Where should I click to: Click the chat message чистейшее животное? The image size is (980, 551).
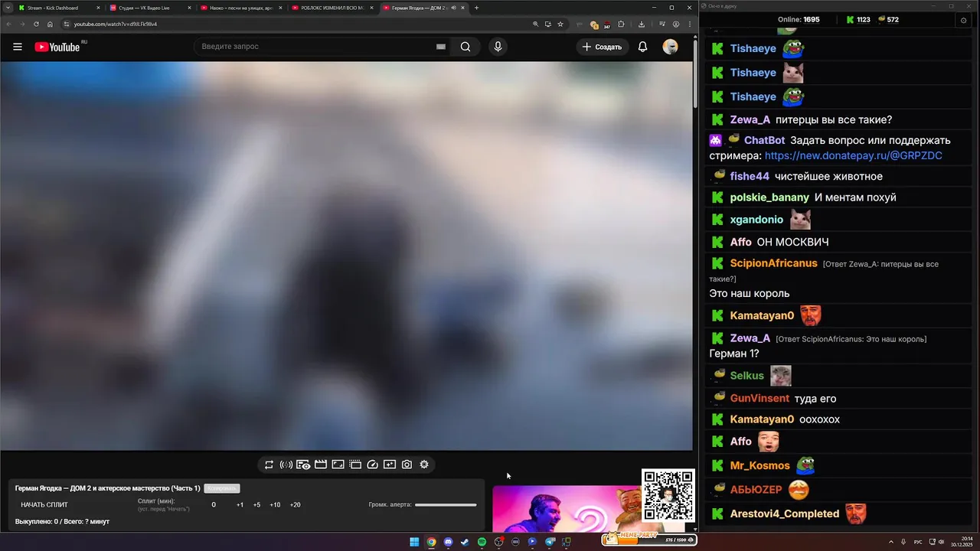click(828, 176)
